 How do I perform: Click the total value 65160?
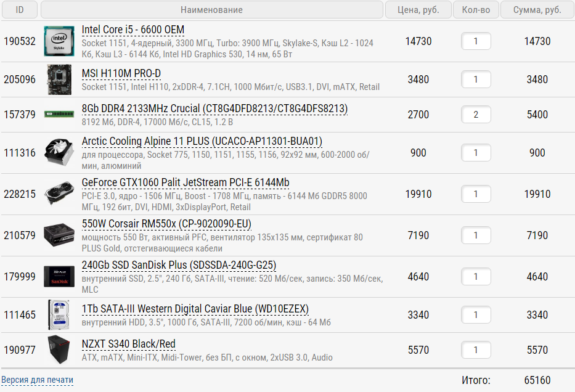click(537, 380)
